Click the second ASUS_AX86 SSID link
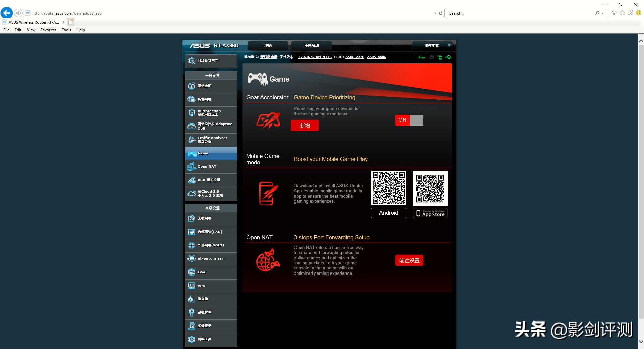The height and width of the screenshot is (349, 644). tap(377, 57)
